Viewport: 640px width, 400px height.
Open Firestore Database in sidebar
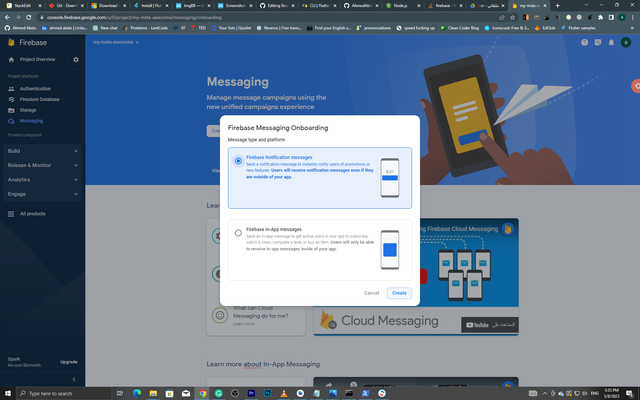point(39,99)
